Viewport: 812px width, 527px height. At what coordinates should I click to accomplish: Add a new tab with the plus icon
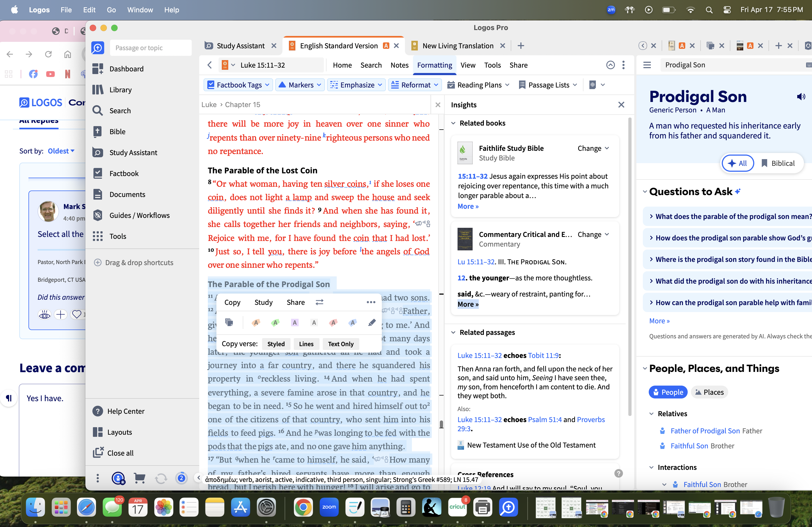pyautogui.click(x=521, y=46)
